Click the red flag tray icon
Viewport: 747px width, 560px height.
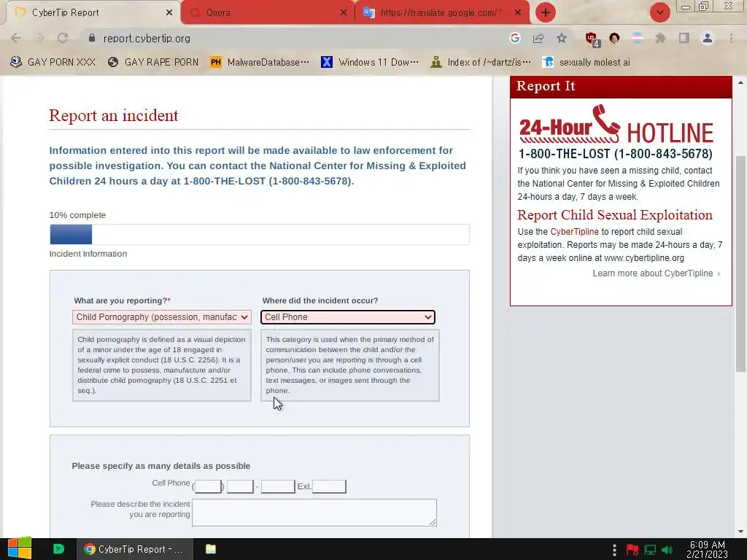coord(632,550)
